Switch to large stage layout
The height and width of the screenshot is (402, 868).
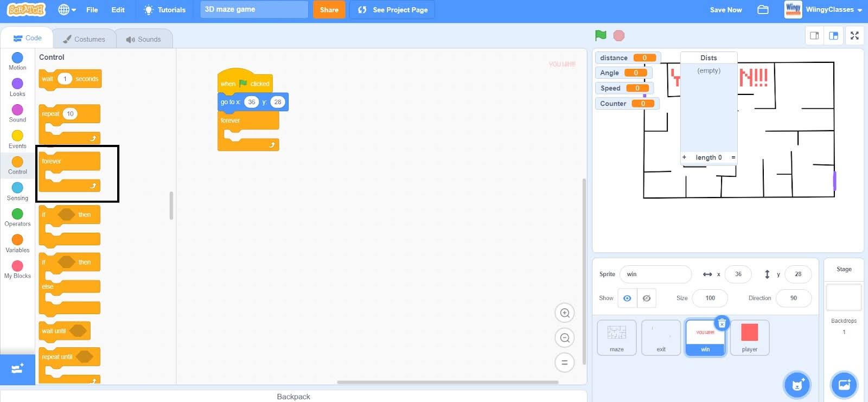834,35
